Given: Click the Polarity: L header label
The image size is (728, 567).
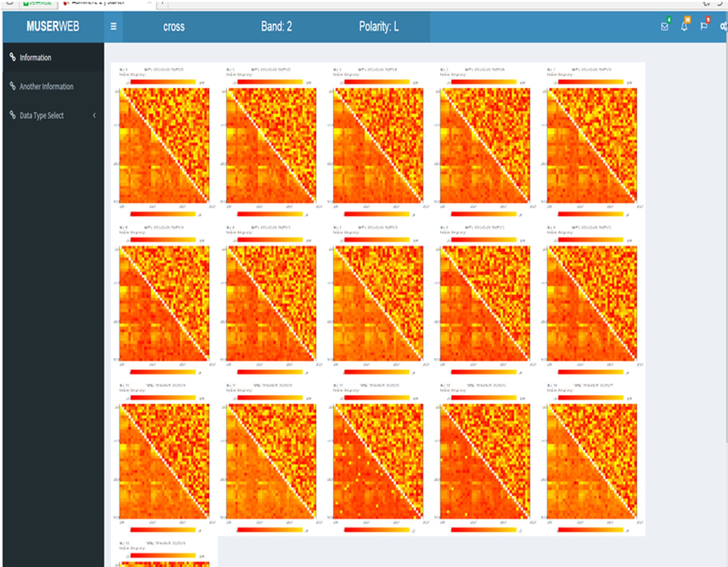Looking at the screenshot, I should pyautogui.click(x=379, y=26).
